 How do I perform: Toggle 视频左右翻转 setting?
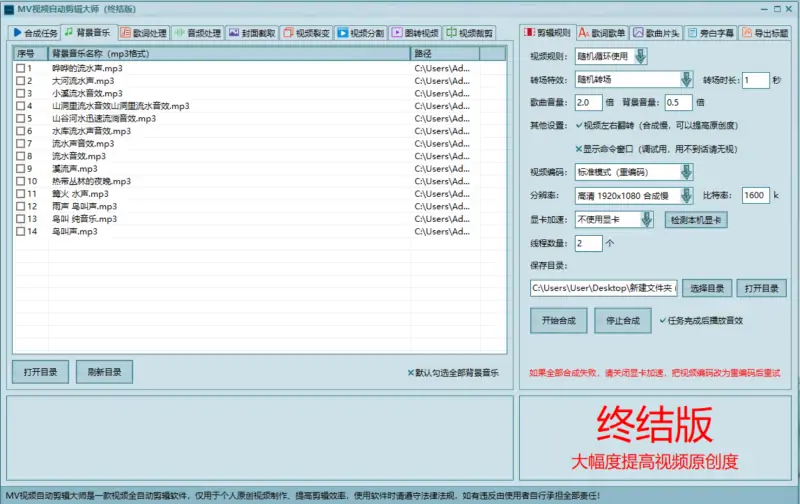pos(578,125)
